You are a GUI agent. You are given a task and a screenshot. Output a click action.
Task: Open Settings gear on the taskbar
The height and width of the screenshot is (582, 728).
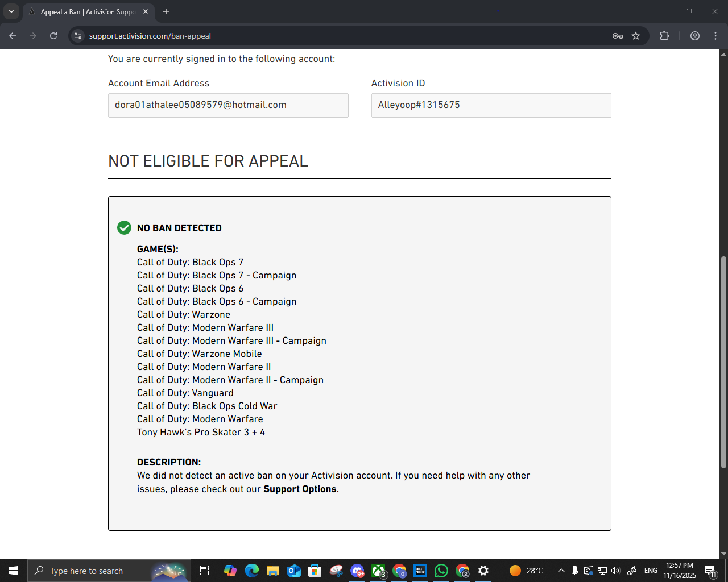pyautogui.click(x=483, y=571)
